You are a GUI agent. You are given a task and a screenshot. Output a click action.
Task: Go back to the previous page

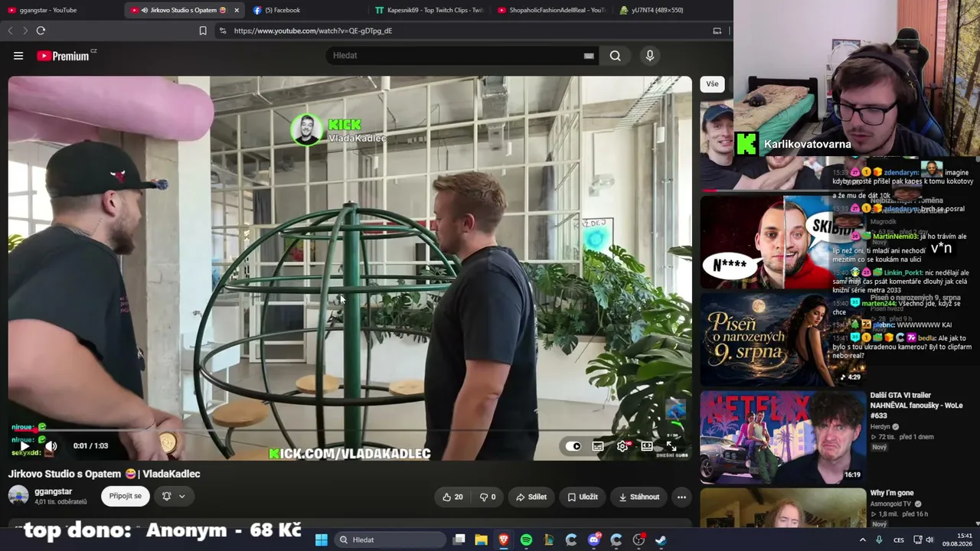pos(10,31)
